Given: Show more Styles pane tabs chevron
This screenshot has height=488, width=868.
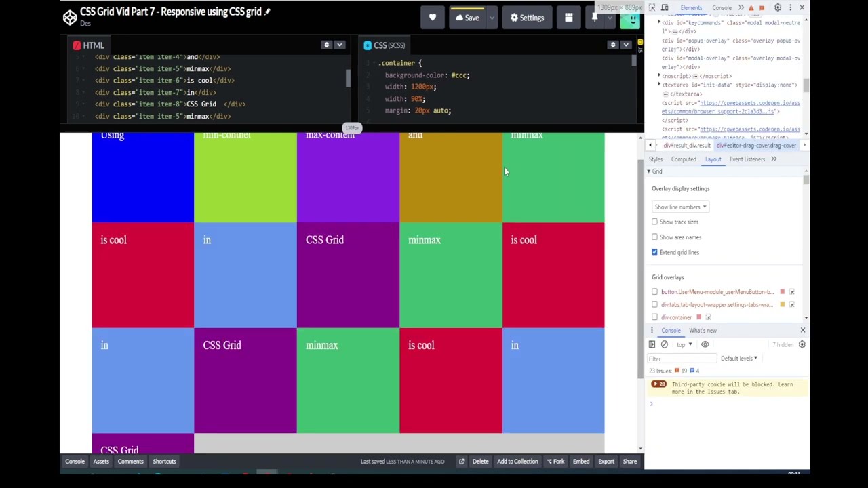Looking at the screenshot, I should [x=774, y=159].
